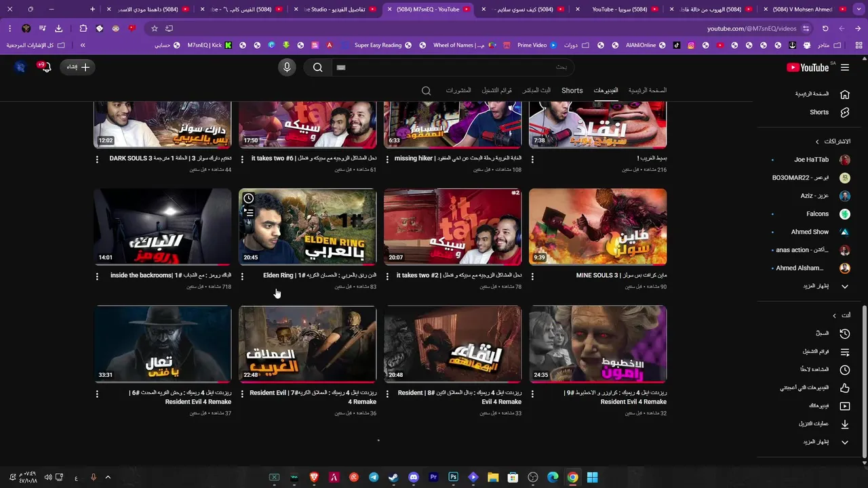Open Posts (المنشورات) channel tab
The height and width of the screenshot is (488, 868).
458,90
